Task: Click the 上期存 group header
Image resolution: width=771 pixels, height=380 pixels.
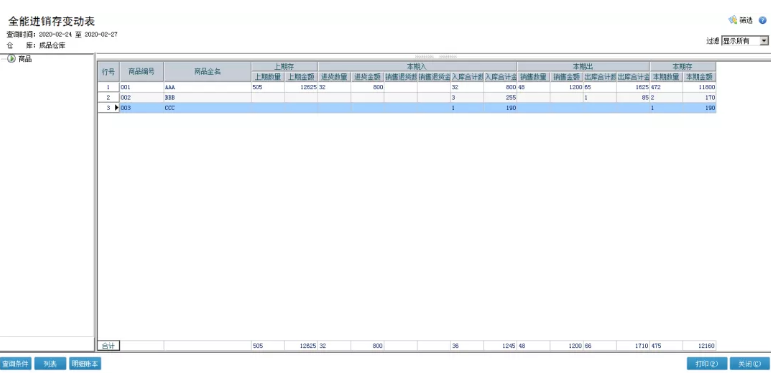Action: click(x=284, y=66)
